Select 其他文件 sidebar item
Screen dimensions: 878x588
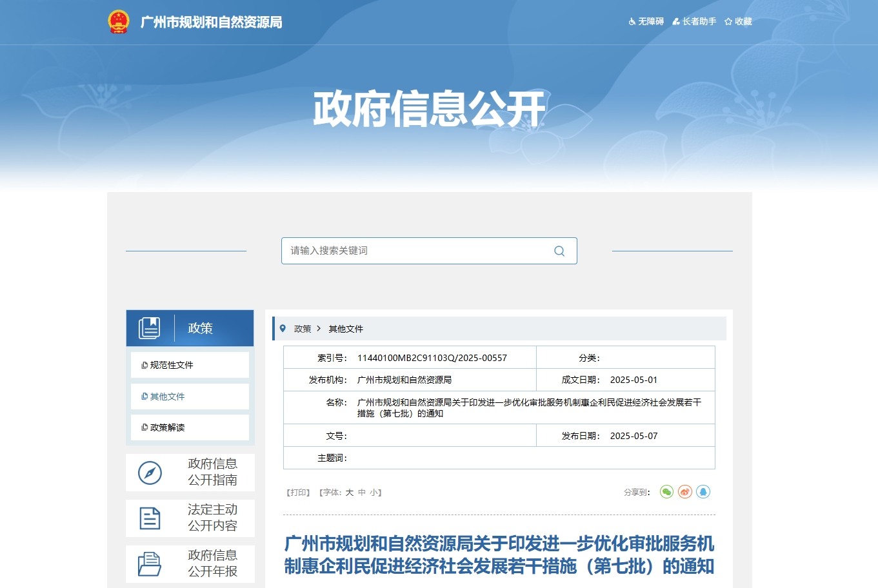[167, 397]
